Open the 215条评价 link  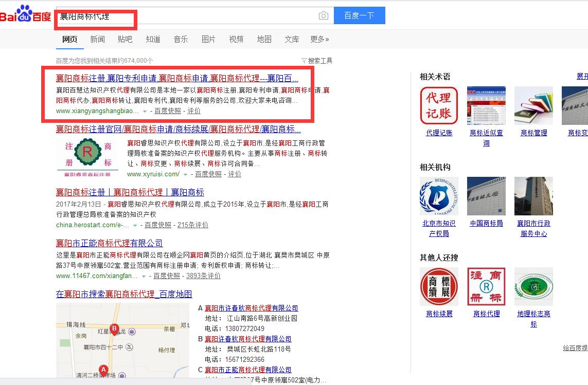(x=193, y=225)
